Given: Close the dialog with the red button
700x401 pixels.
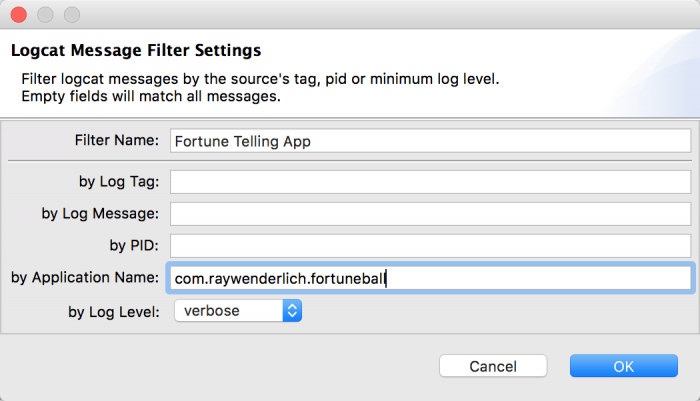Looking at the screenshot, I should pos(19,15).
